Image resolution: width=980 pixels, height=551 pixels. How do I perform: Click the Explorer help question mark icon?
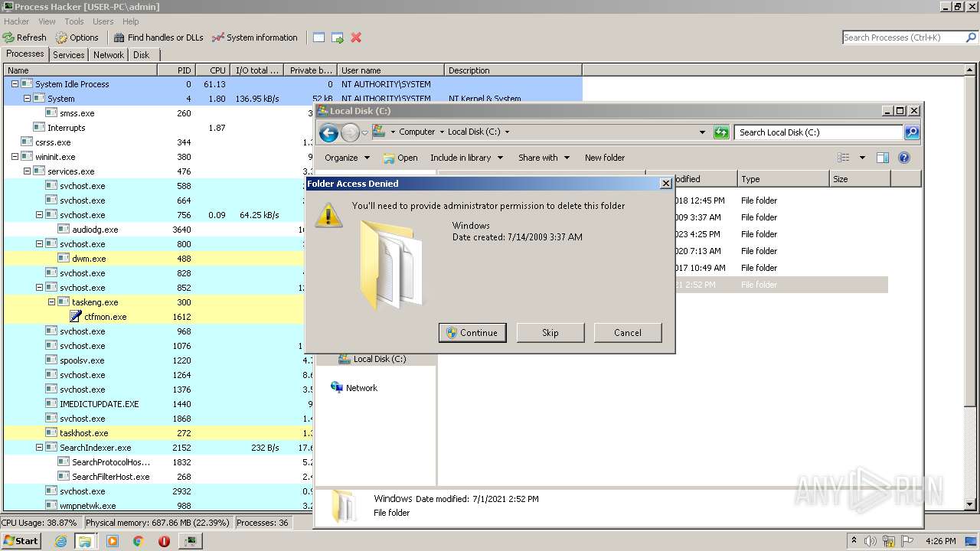coord(904,158)
